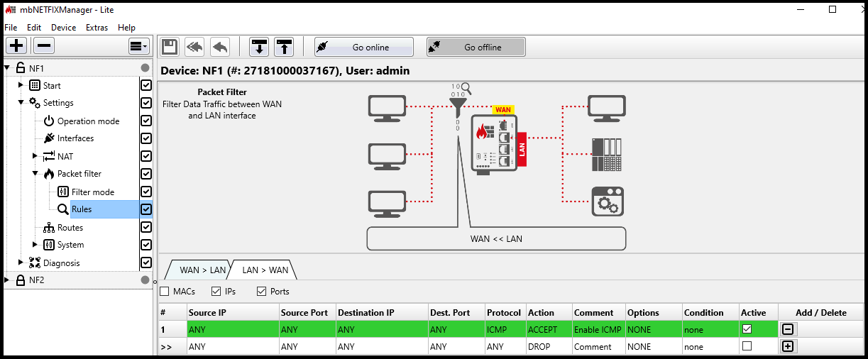Expand the Start tree node
The height and width of the screenshot is (359, 868).
[21, 85]
